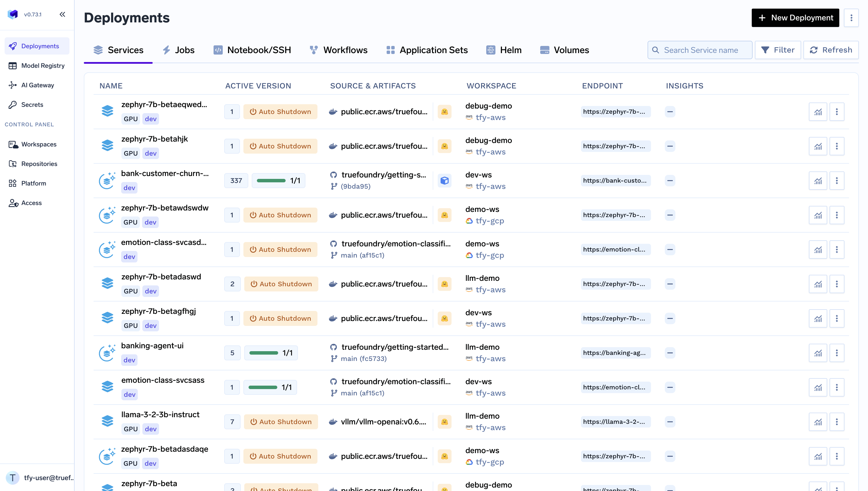
Task: Open metrics chart icon for llama-3-2-3b-instruct
Action: [x=818, y=422]
